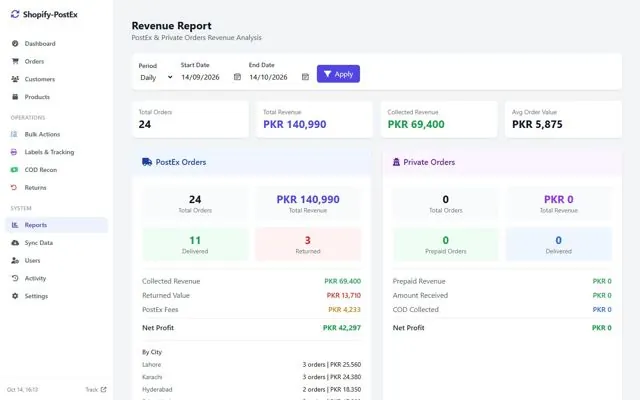
Task: Select the Reports menu item
Action: [56, 225]
